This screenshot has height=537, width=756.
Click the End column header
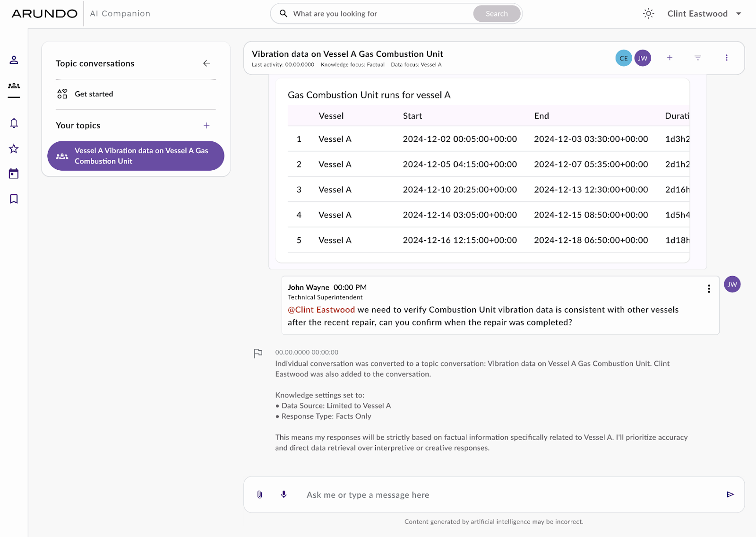541,116
